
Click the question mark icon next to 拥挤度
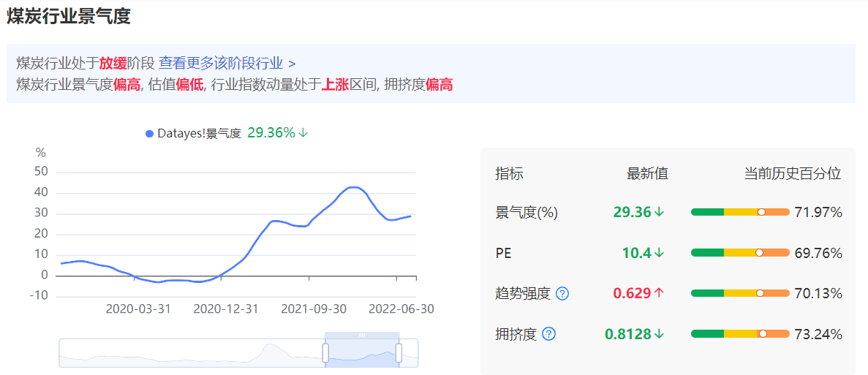549,334
